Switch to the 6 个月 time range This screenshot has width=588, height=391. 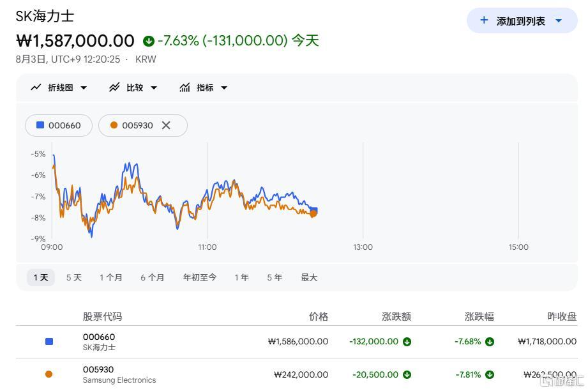point(152,277)
